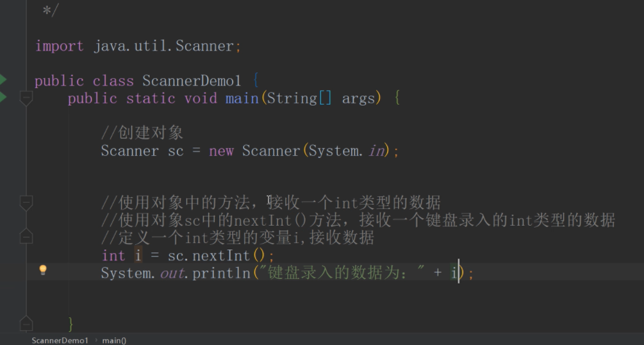Place cursor on the println method call
Image resolution: width=644 pixels, height=345 pixels.
click(x=221, y=273)
